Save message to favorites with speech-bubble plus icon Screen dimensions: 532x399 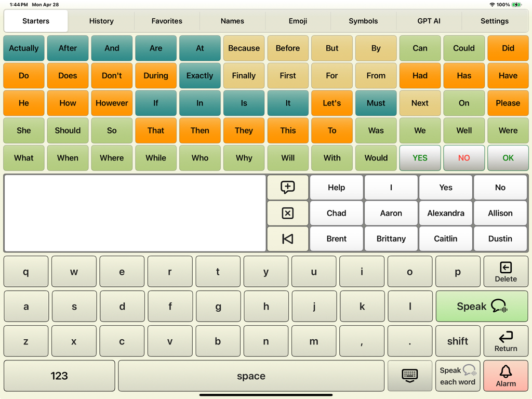[287, 188]
